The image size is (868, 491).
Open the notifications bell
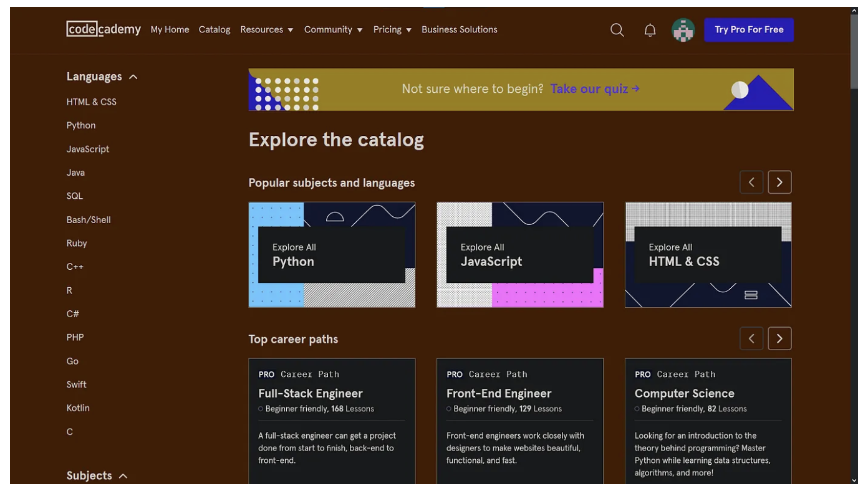[650, 30]
